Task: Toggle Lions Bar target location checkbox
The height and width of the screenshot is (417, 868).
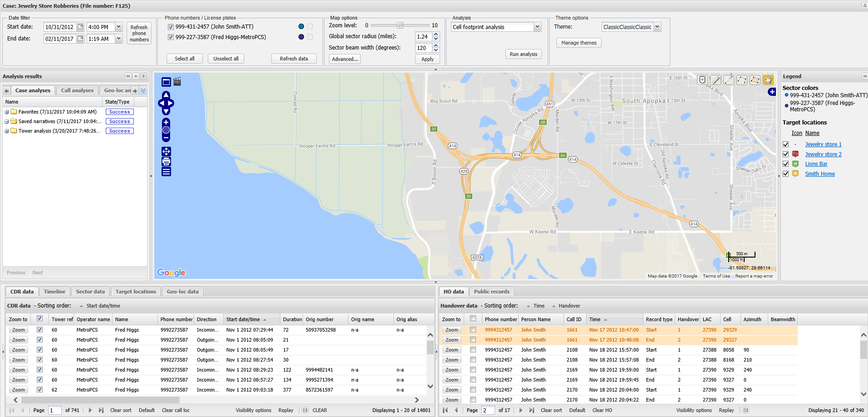Action: [x=786, y=164]
